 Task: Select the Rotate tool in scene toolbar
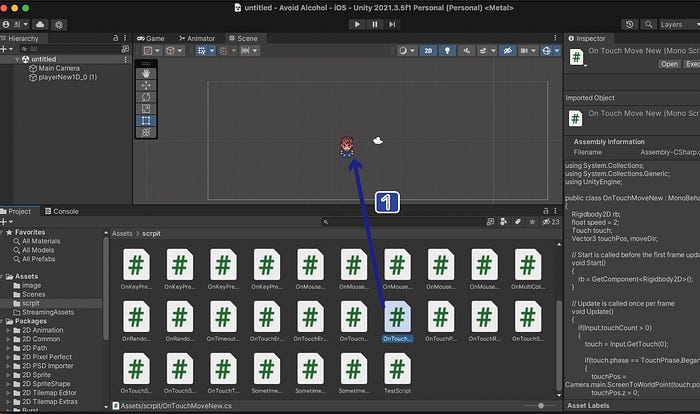[x=146, y=97]
